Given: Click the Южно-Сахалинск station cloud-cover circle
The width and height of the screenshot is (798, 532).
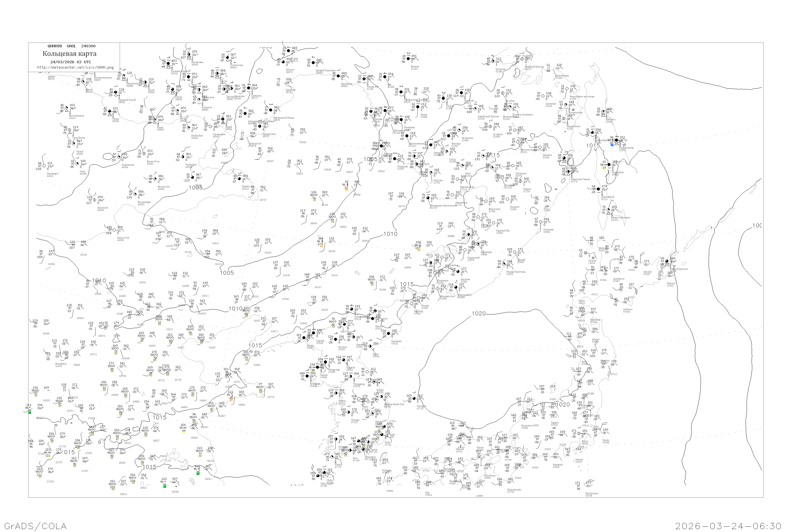Looking at the screenshot, I should pos(608,210).
